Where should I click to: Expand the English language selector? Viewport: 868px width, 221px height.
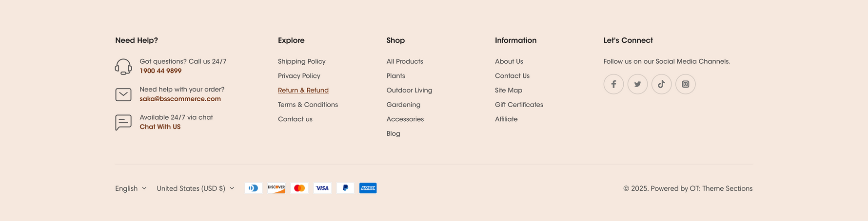131,188
